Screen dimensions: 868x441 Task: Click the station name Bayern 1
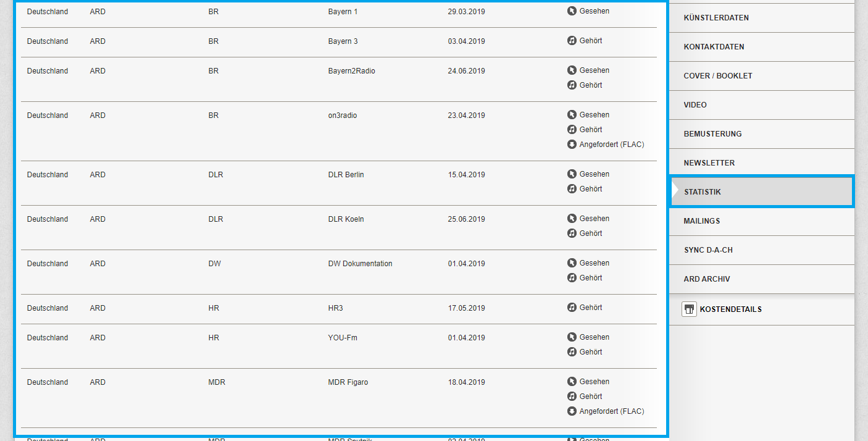[x=343, y=12]
